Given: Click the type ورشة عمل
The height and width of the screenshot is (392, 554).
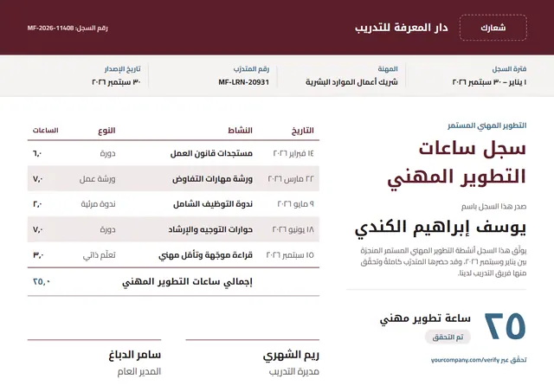Looking at the screenshot, I should pos(97,179).
